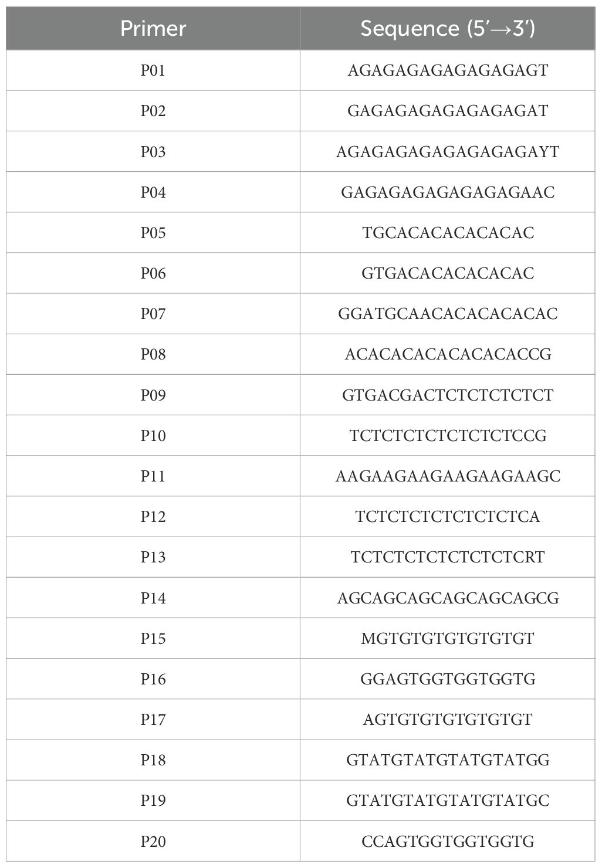Click the Primer column header
This screenshot has height=868, width=602.
153,28
